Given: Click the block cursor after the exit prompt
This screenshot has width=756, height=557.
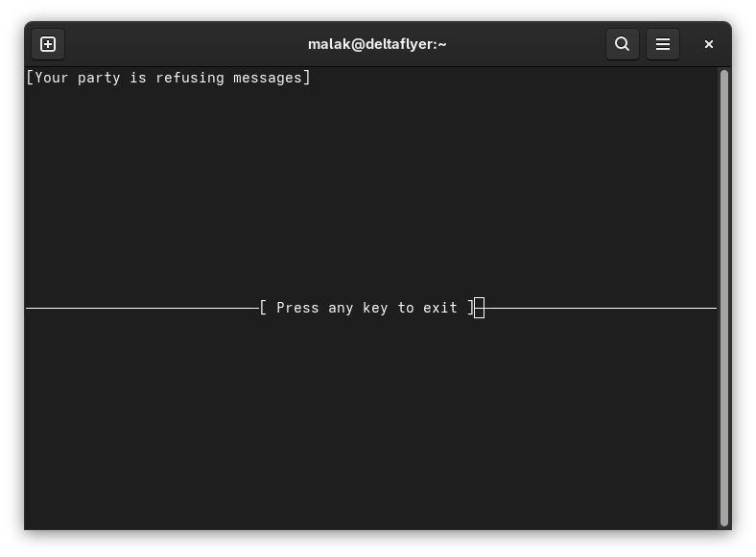Looking at the screenshot, I should coord(479,308).
